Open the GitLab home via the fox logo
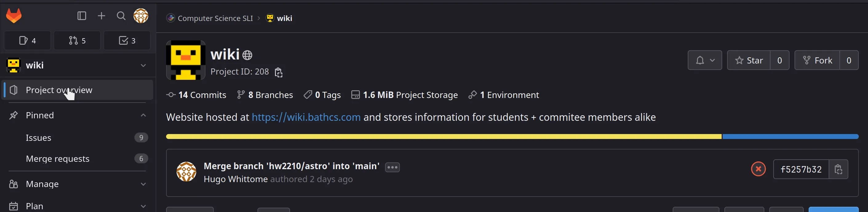Screen dimensions: 868x212 point(14,15)
